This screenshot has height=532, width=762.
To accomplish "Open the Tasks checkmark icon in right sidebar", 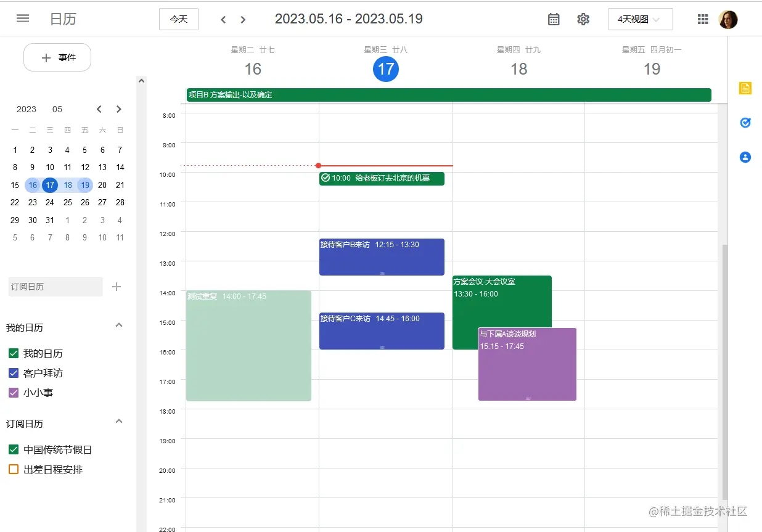I will [x=745, y=123].
